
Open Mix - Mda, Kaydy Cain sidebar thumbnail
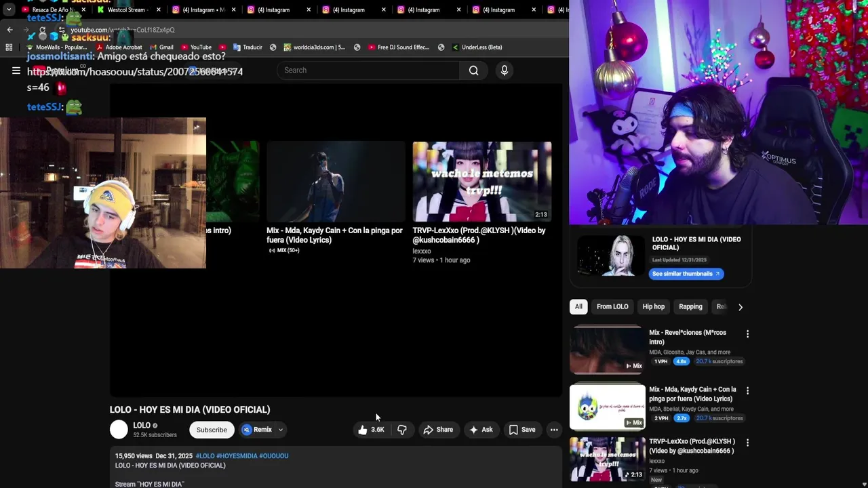coord(608,407)
